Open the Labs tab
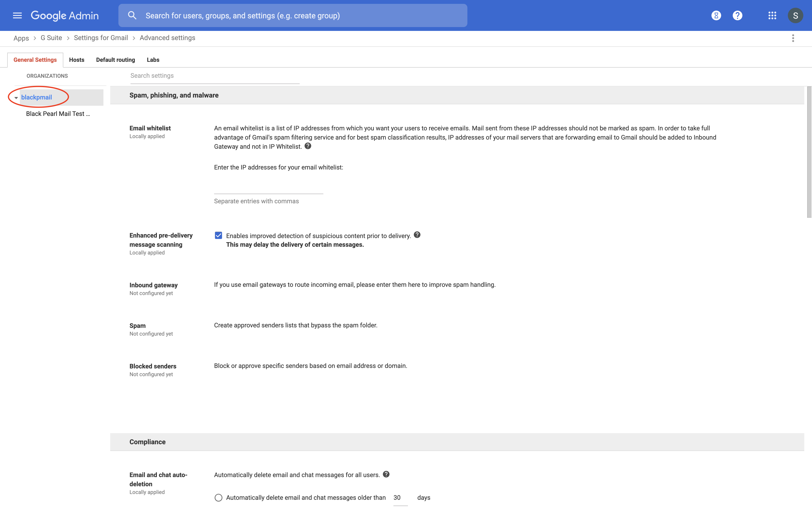The width and height of the screenshot is (812, 507). click(153, 60)
